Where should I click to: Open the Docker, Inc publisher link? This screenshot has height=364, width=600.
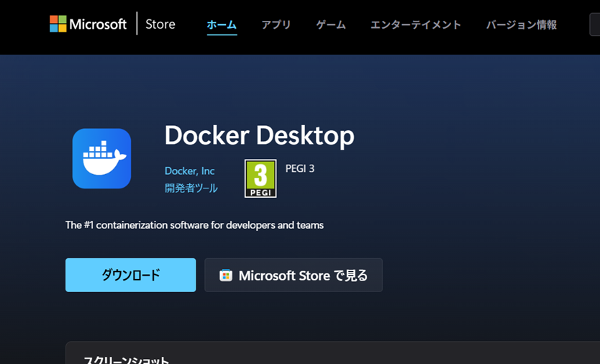(x=189, y=170)
